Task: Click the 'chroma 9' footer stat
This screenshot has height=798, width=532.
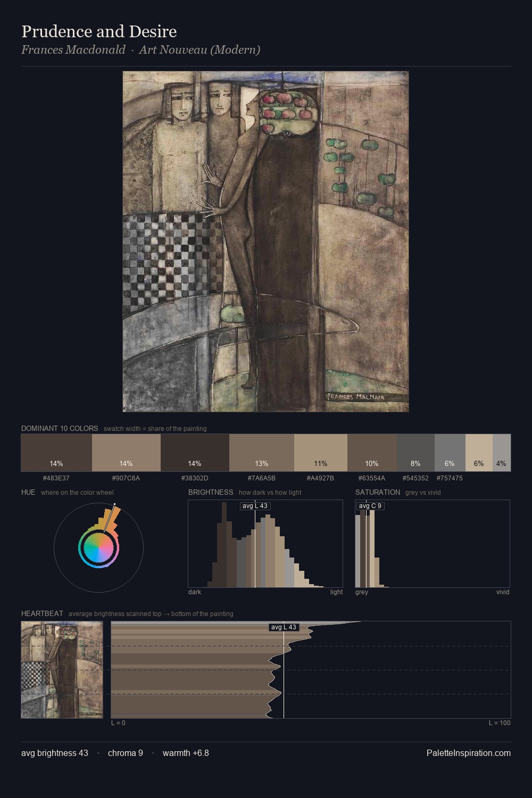Action: [x=126, y=753]
